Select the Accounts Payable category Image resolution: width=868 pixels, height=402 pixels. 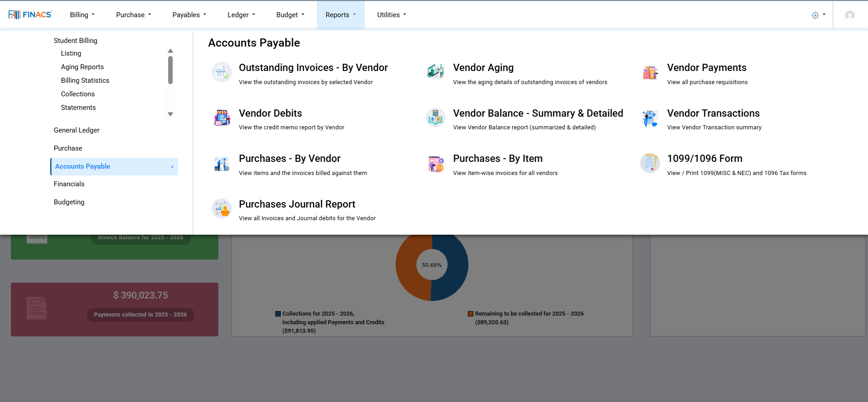[x=114, y=166]
